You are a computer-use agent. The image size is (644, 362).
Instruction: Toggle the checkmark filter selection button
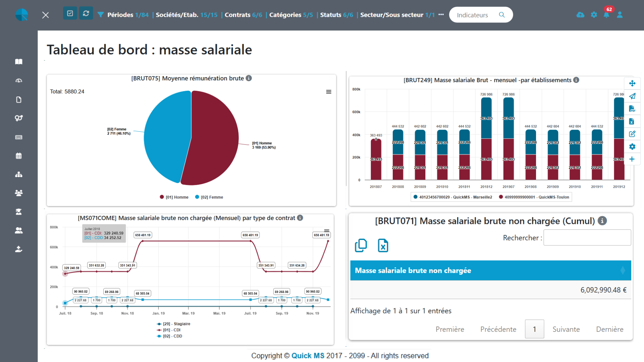click(70, 13)
